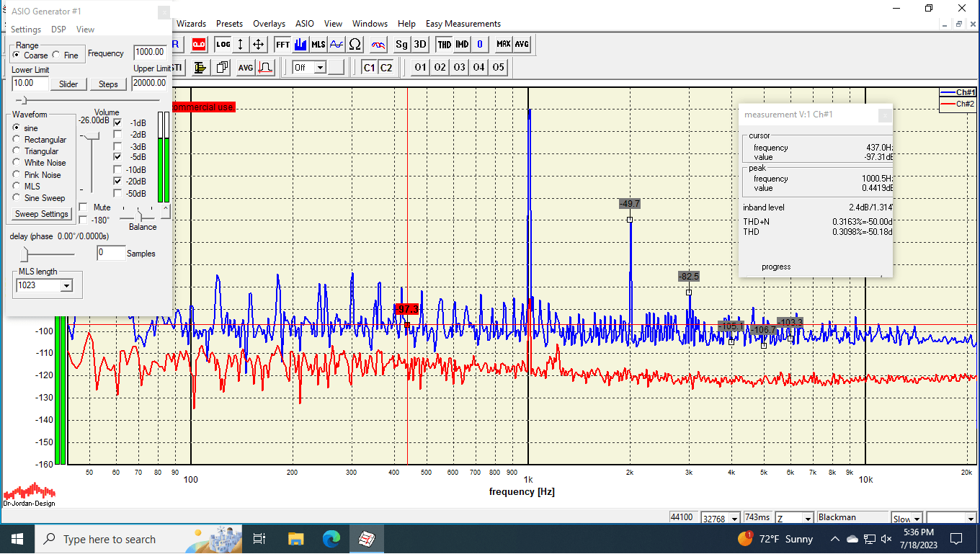Image resolution: width=980 pixels, height=554 pixels.
Task: Select the Rectangular waveform option
Action: 17,139
